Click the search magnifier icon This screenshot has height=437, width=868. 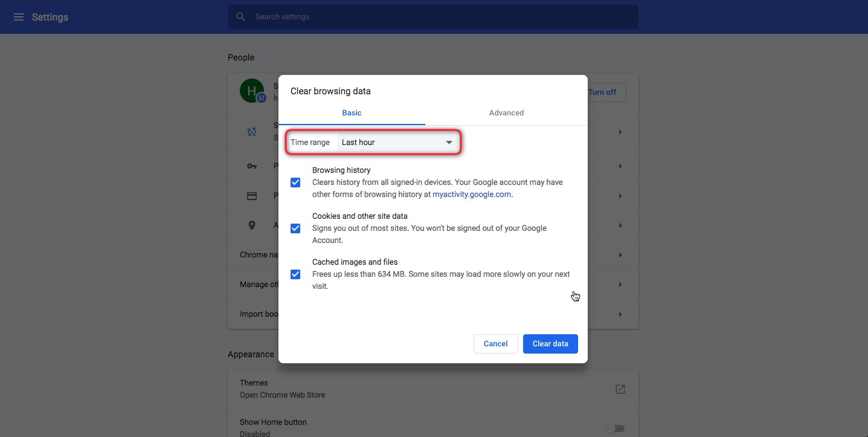pyautogui.click(x=241, y=17)
